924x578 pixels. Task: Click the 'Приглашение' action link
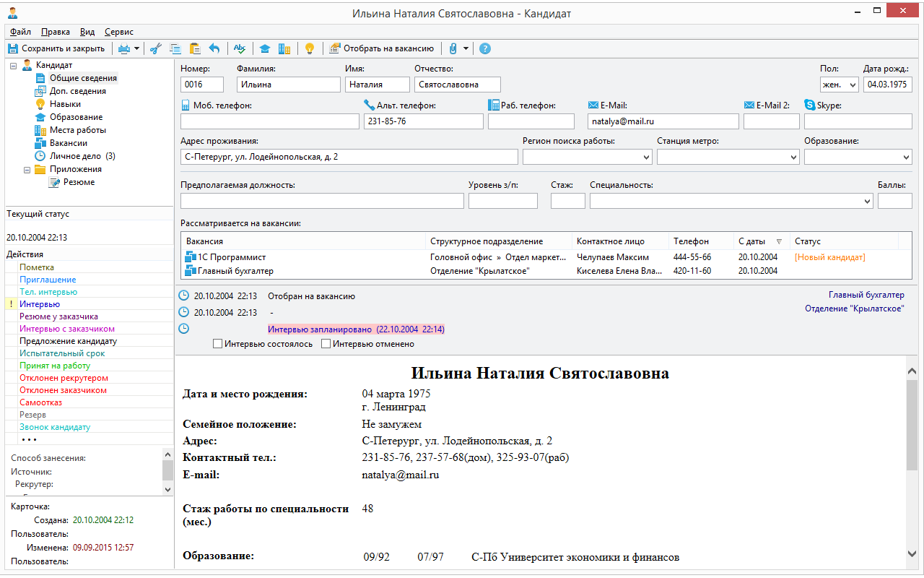48,280
